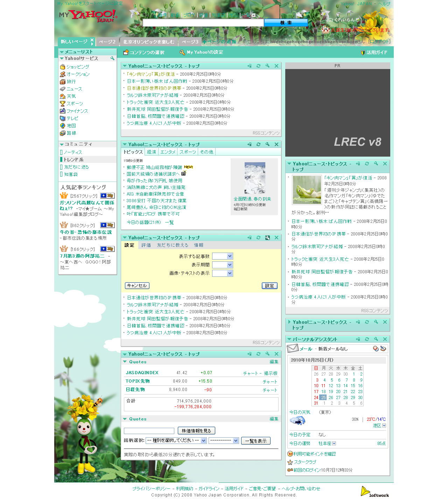Viewport: 448px width, 501px height.
Task: Click the 天気 icon in Yahoo!サービス list
Action: (63, 96)
